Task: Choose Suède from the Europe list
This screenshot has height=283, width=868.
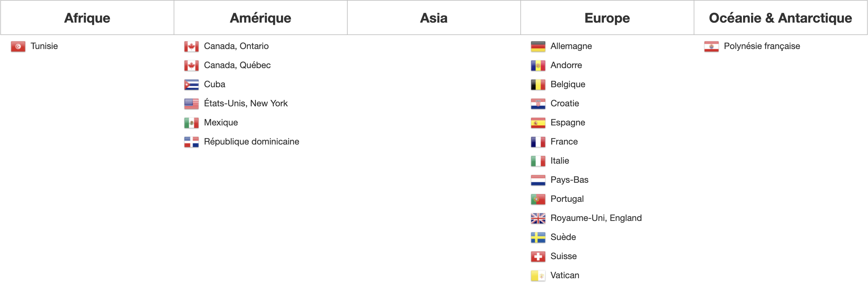Action: pos(563,237)
